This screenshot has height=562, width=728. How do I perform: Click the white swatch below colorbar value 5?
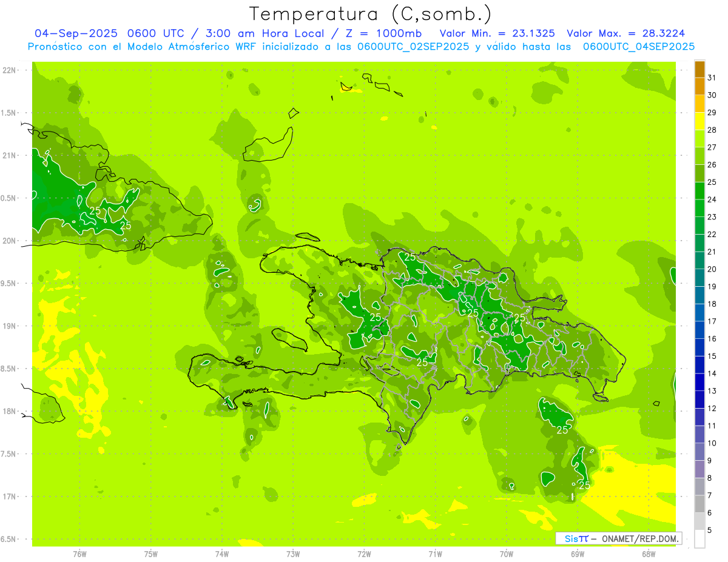point(699,539)
